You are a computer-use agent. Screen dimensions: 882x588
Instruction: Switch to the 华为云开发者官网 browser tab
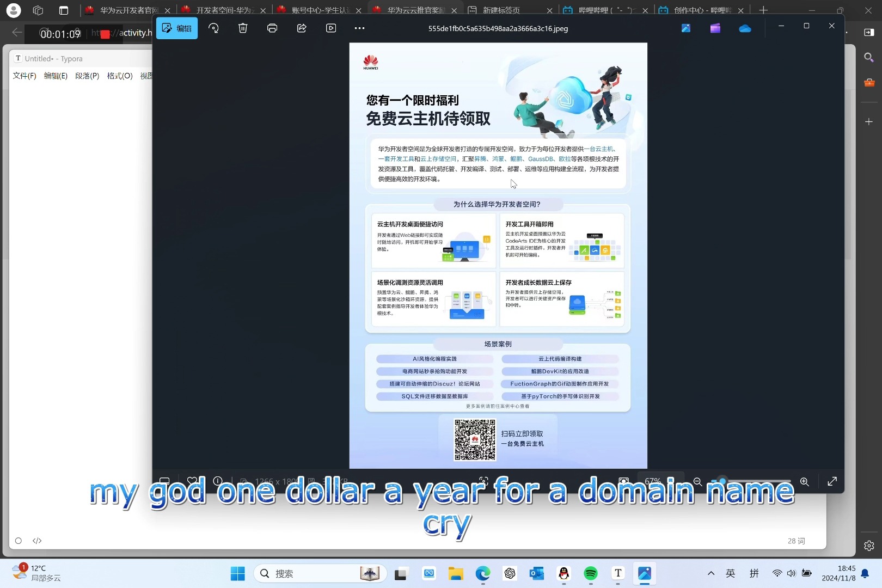[x=127, y=10]
